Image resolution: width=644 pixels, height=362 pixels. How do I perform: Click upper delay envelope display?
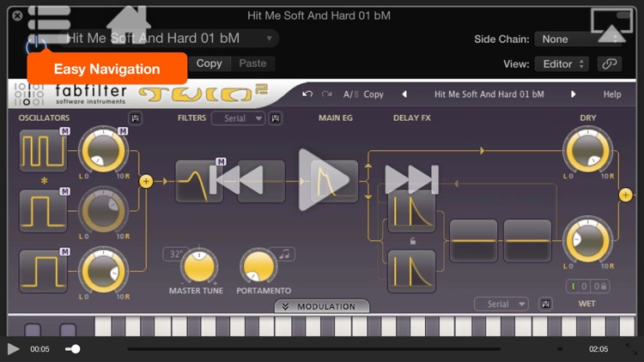click(411, 211)
